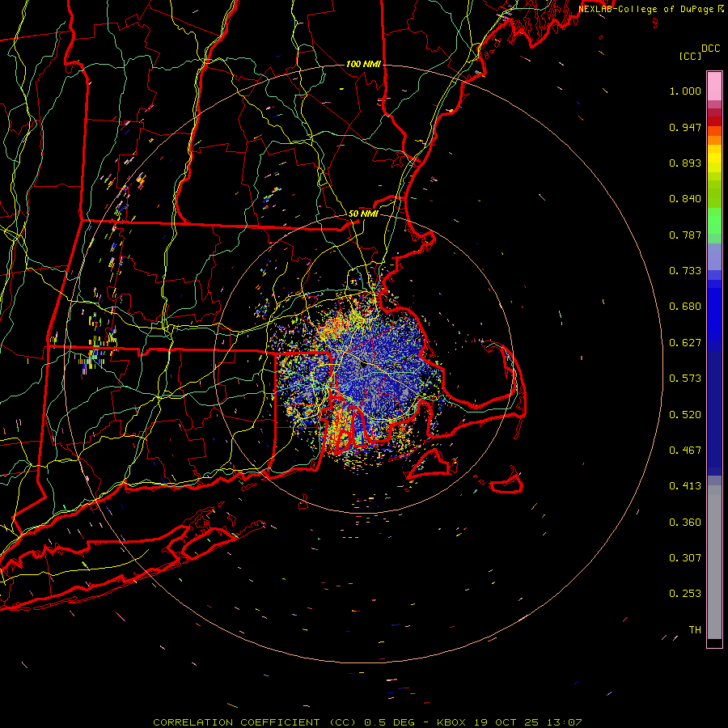
Task: Pick the pink swatch at top of color bar
Action: pos(714,86)
